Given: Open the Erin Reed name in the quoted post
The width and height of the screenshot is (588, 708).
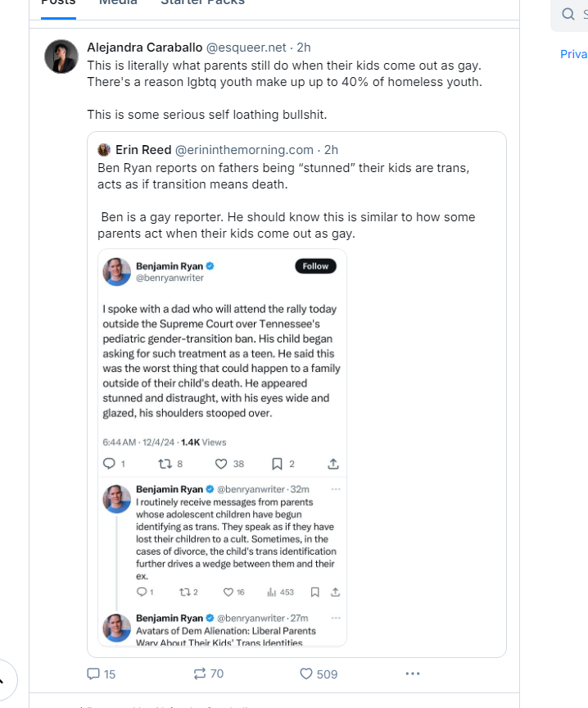Looking at the screenshot, I should point(143,150).
